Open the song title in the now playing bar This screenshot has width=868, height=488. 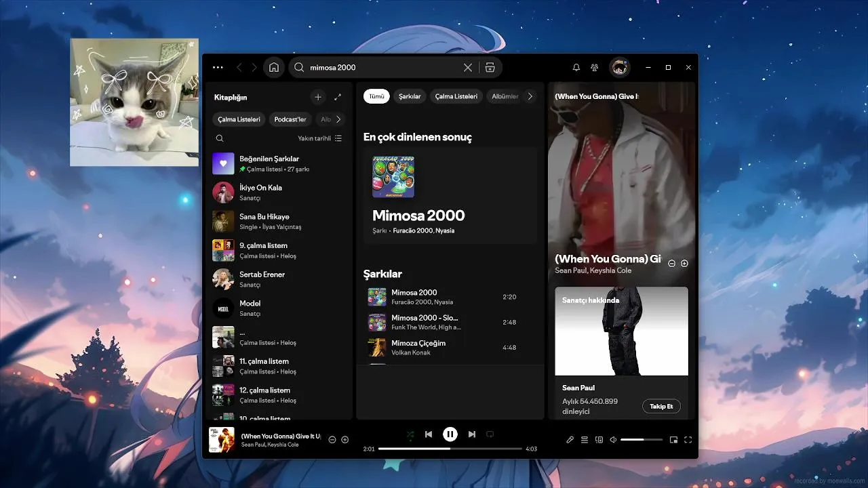tap(281, 436)
